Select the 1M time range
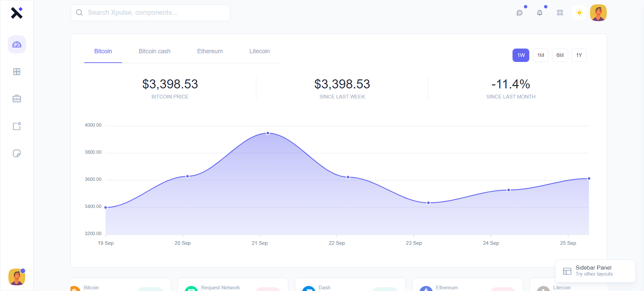Image resolution: width=644 pixels, height=291 pixels. pos(540,55)
